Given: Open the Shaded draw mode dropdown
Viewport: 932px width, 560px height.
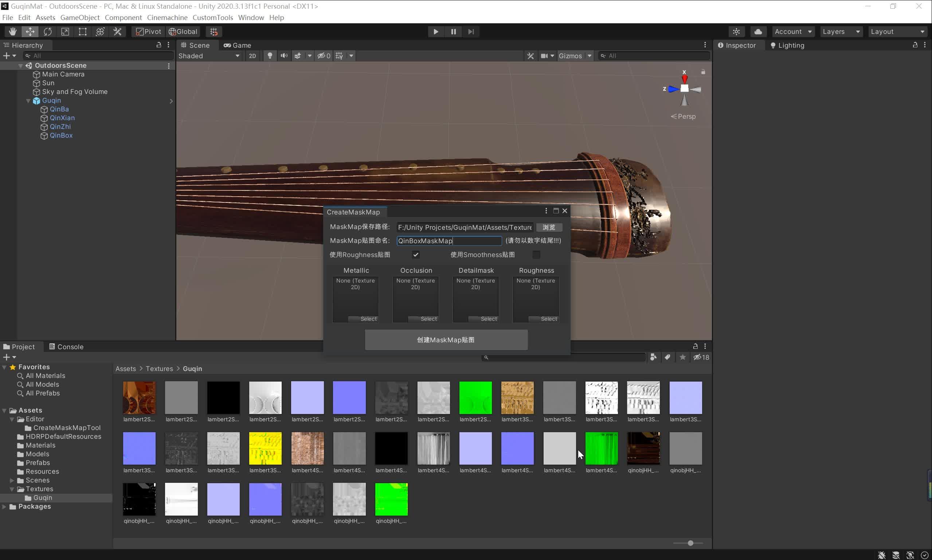Looking at the screenshot, I should [209, 56].
